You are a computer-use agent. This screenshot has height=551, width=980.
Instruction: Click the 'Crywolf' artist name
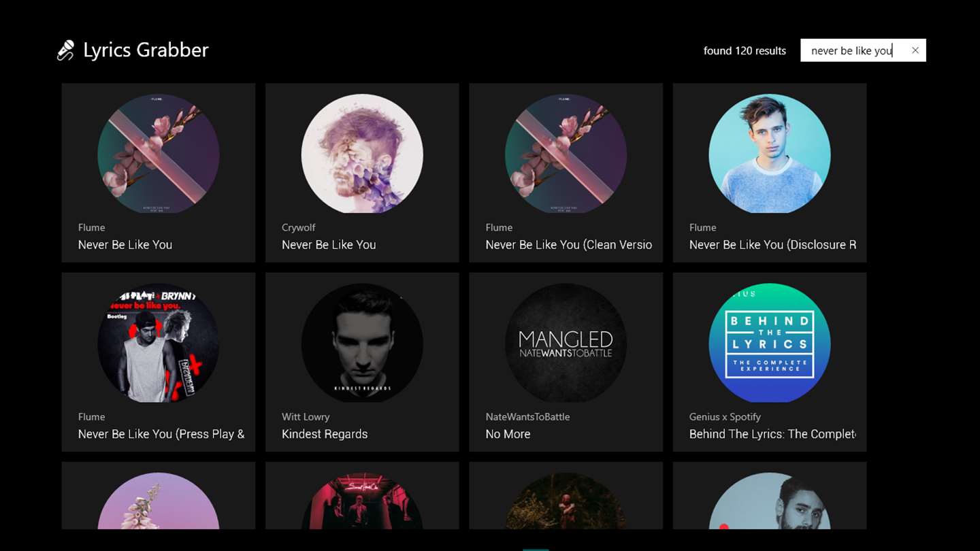tap(299, 228)
